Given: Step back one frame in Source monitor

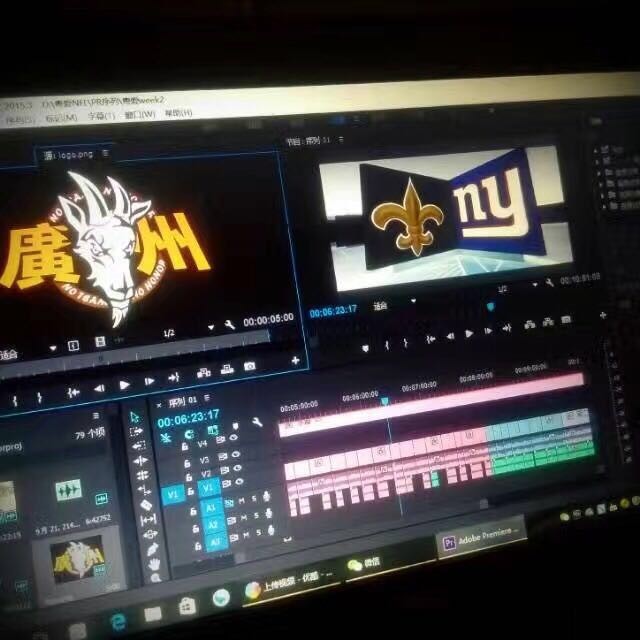Looking at the screenshot, I should point(99,389).
